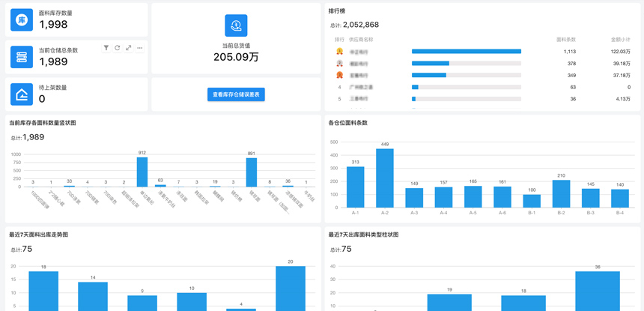Click the first-ranked supplier's progress bar
Image resolution: width=644 pixels, height=311 pixels.
[466, 52]
